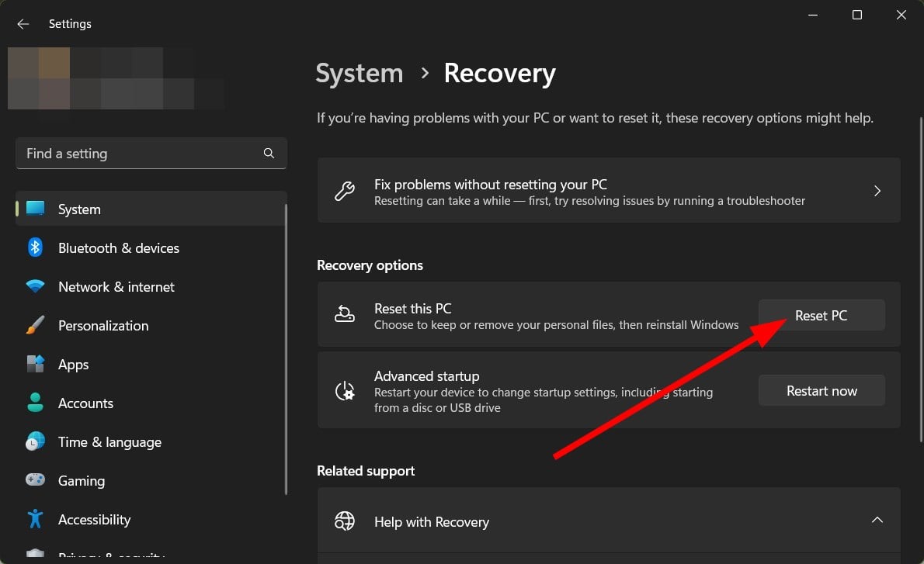Open the System breadcrumb link
This screenshot has width=924, height=564.
point(359,73)
